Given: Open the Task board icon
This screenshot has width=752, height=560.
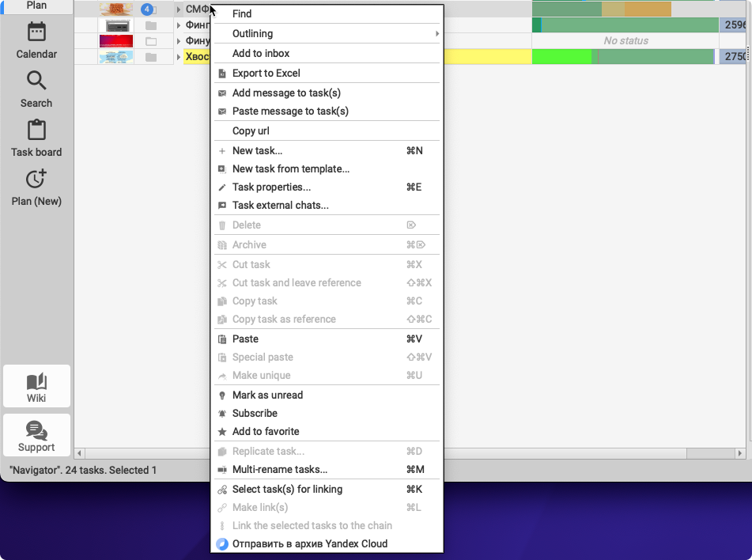Looking at the screenshot, I should pyautogui.click(x=36, y=131).
